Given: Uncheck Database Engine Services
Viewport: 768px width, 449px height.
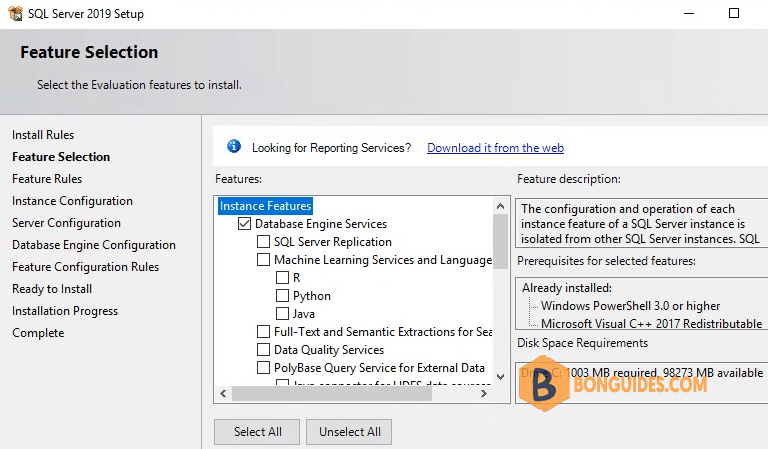Looking at the screenshot, I should pyautogui.click(x=244, y=224).
